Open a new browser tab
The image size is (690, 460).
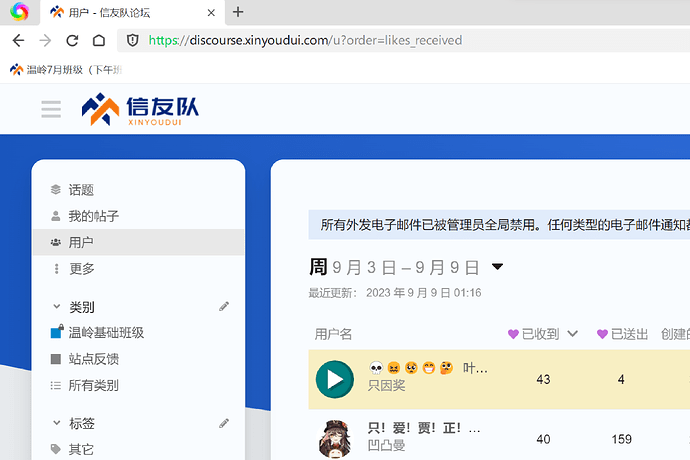238,12
